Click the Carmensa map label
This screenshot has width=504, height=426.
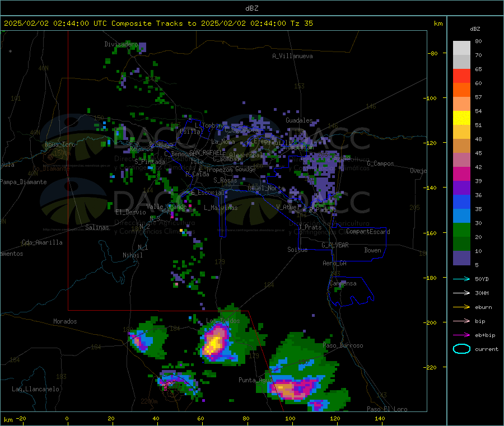point(343,283)
